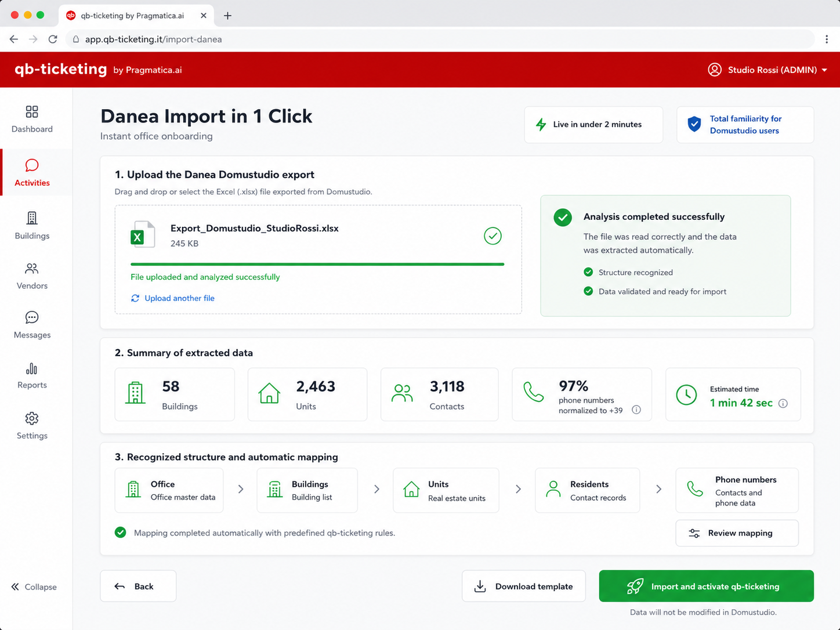Viewport: 840px width, 630px height.
Task: Collapse the sidebar
Action: point(34,586)
